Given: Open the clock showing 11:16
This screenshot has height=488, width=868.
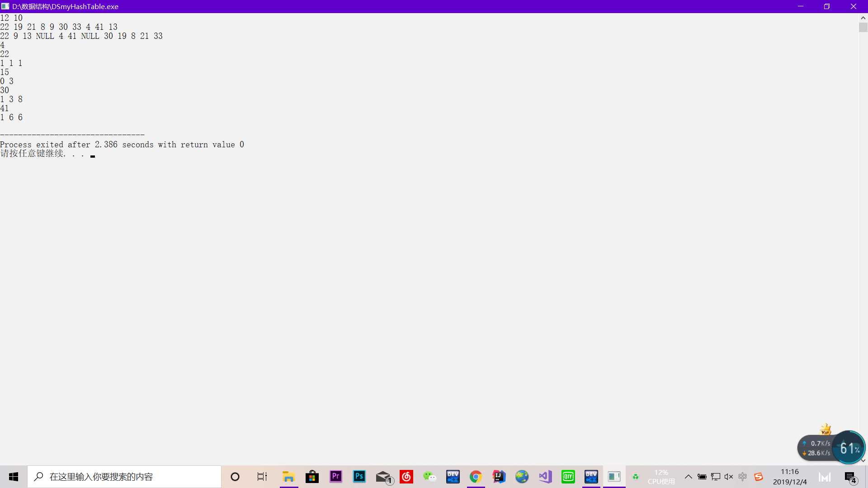Looking at the screenshot, I should [790, 477].
